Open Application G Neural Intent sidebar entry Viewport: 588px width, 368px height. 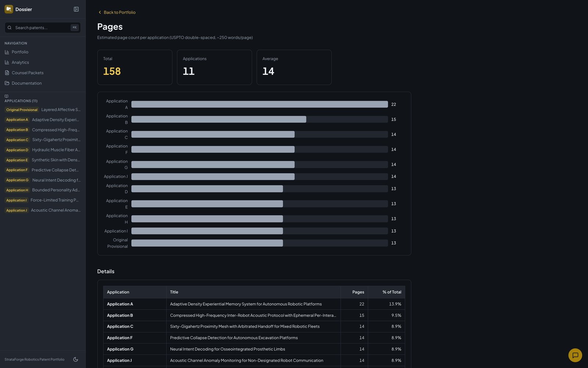[43, 180]
